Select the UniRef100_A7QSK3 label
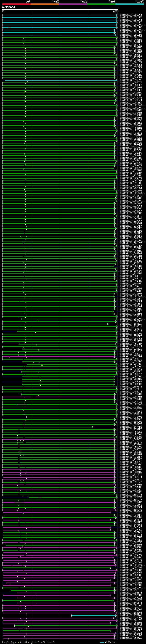The width and height of the screenshot is (146, 644). point(131,58)
